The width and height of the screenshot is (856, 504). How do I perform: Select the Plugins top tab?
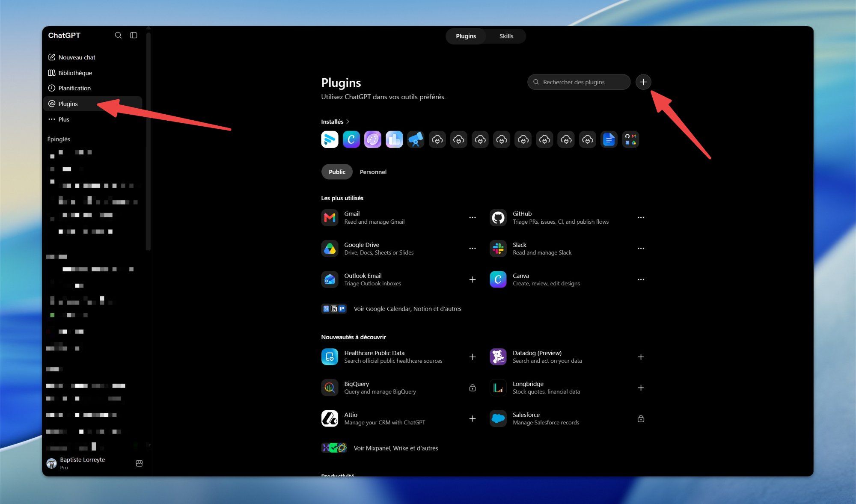click(x=466, y=36)
